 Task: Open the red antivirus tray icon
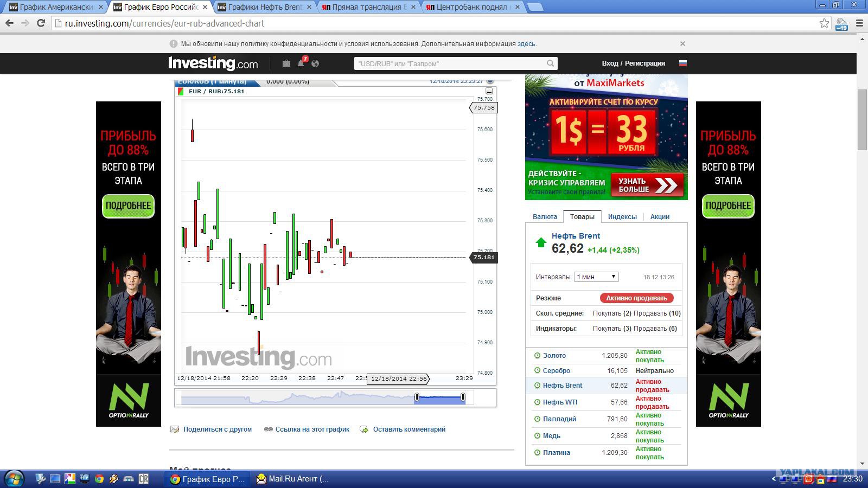[x=809, y=479]
